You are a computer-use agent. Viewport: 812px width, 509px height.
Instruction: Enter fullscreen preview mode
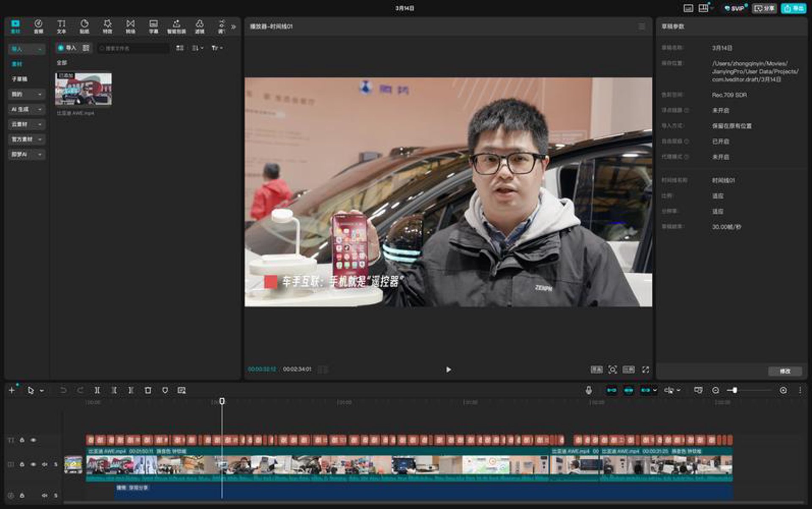(x=645, y=369)
